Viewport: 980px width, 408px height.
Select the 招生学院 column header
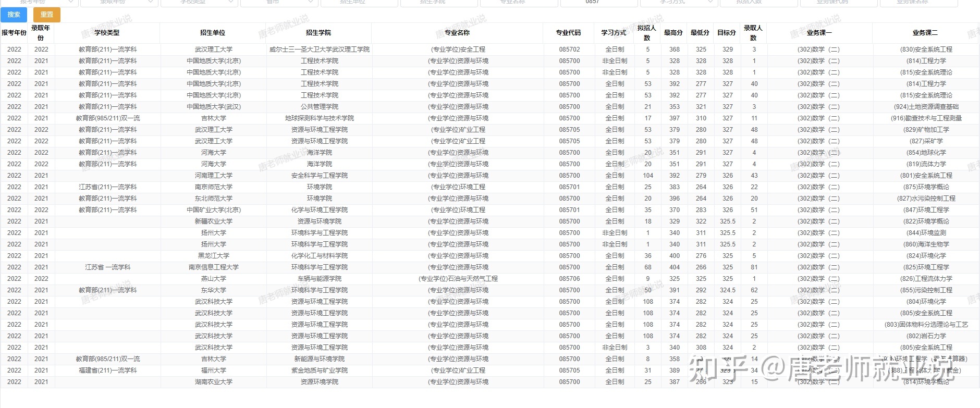[318, 32]
